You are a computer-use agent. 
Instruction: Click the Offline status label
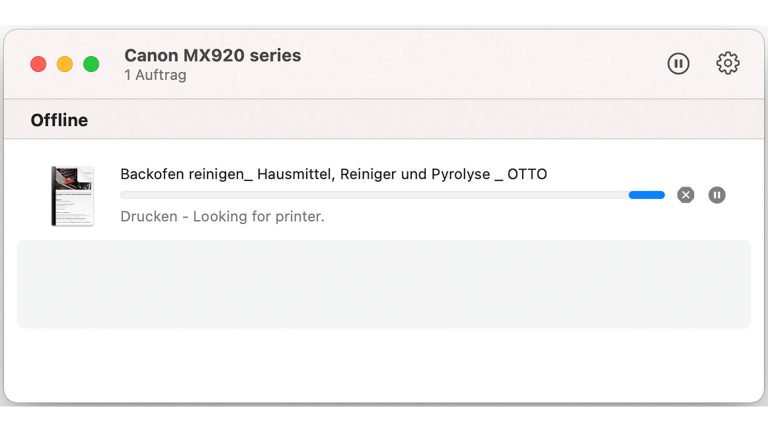59,120
